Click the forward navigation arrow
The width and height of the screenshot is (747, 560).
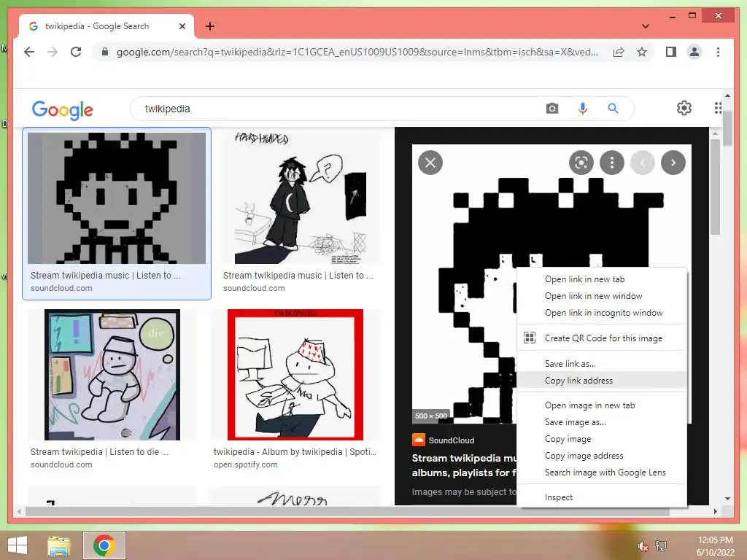pos(53,52)
